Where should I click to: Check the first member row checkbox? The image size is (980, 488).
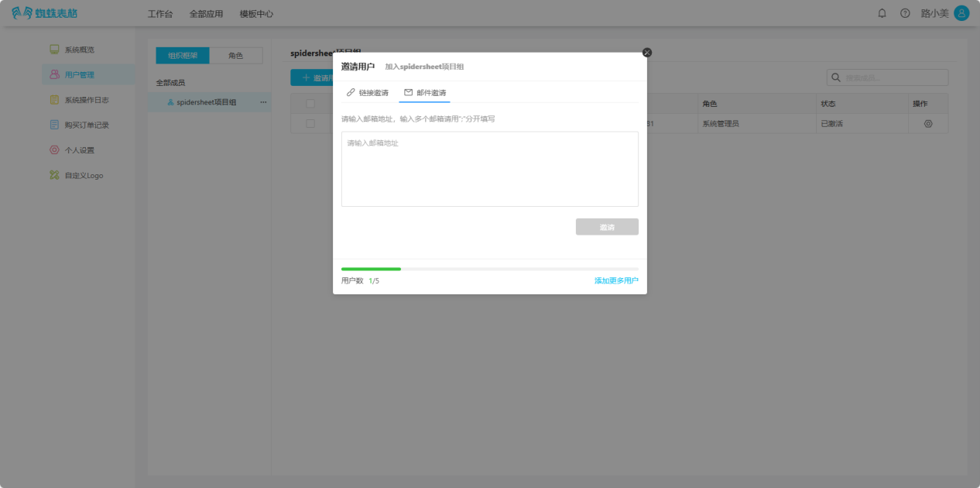pos(310,123)
